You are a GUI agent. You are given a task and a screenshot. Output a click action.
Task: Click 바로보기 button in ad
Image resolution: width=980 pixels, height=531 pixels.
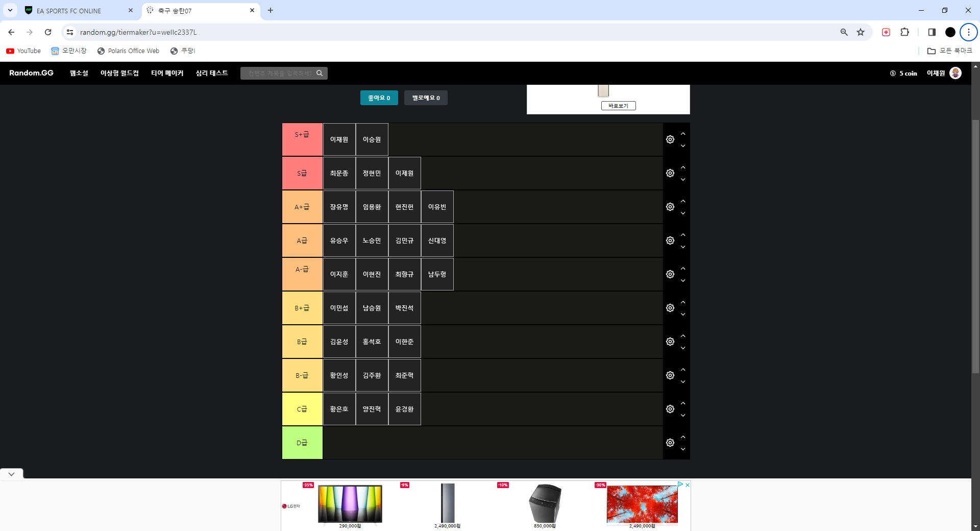point(619,106)
